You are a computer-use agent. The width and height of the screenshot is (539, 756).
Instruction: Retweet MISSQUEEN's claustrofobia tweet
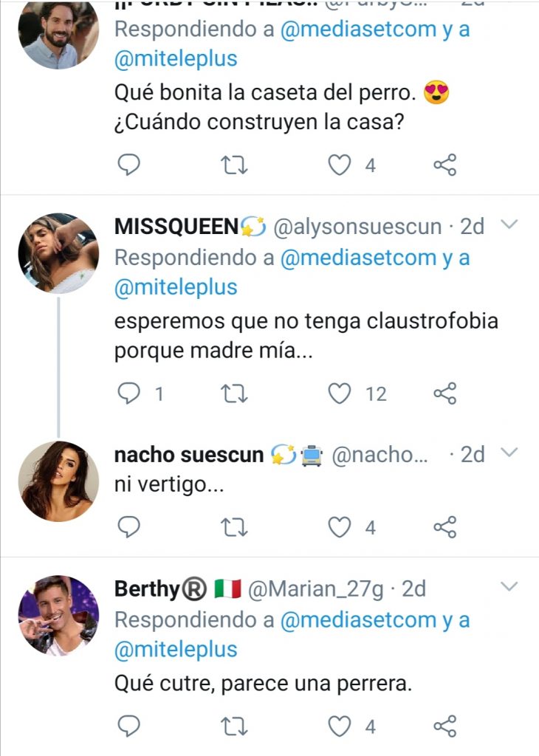(x=235, y=394)
